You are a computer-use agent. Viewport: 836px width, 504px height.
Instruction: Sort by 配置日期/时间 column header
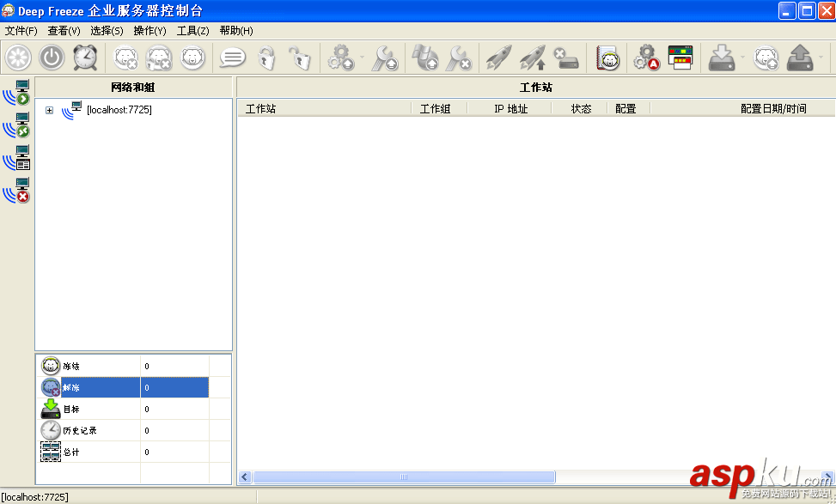pyautogui.click(x=742, y=109)
